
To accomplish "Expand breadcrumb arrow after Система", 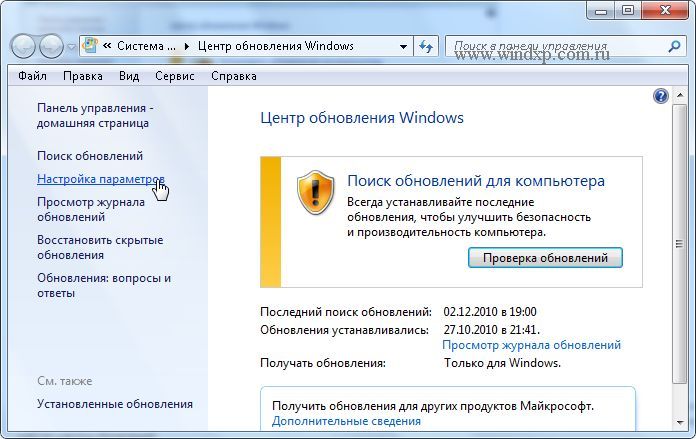I will point(187,46).
